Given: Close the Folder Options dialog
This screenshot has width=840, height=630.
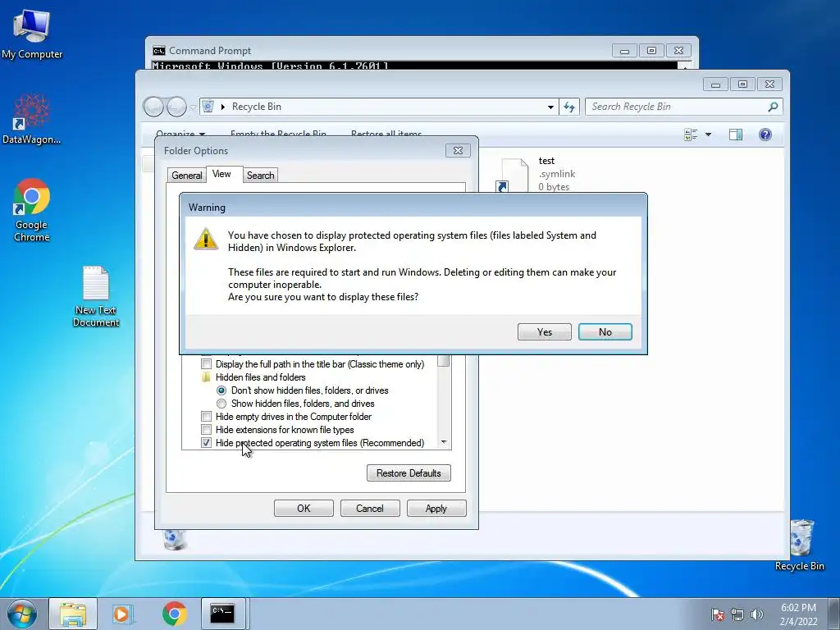Looking at the screenshot, I should click(458, 151).
